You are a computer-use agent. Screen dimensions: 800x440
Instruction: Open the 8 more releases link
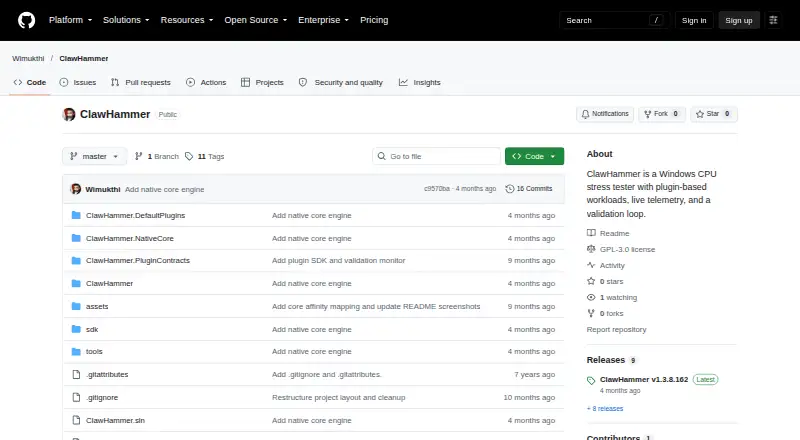coord(605,408)
